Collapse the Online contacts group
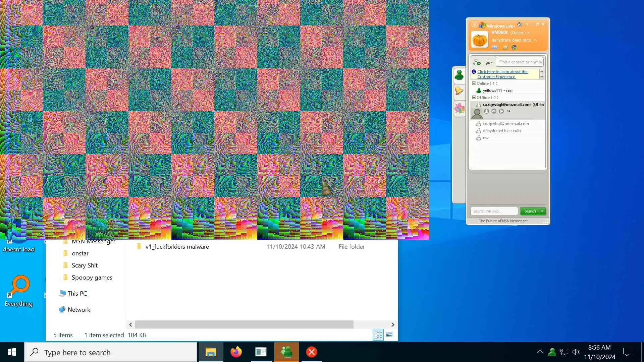The image size is (644, 362). tap(474, 83)
